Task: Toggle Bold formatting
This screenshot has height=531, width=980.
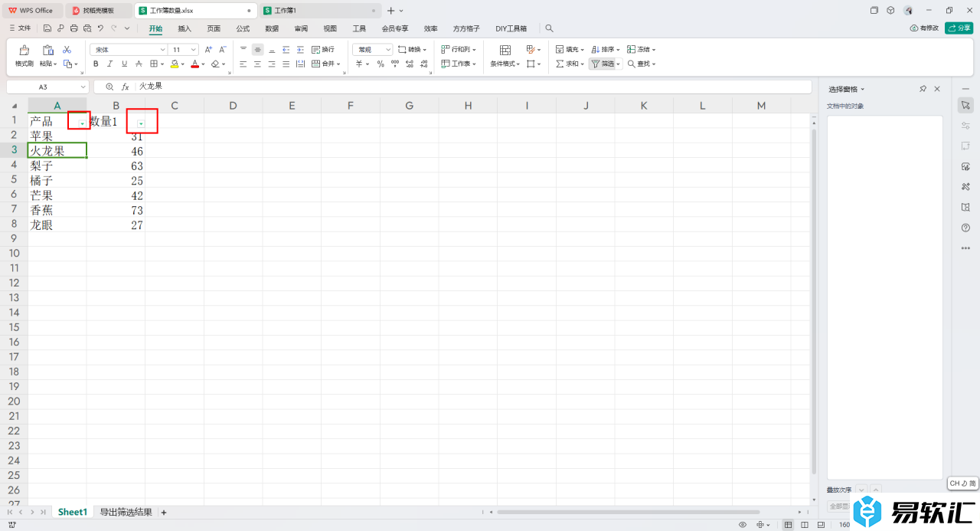Action: point(96,64)
